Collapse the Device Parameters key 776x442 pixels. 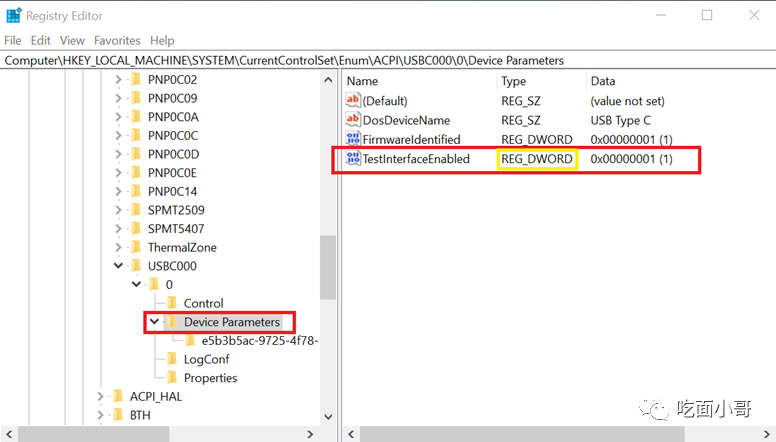click(154, 322)
